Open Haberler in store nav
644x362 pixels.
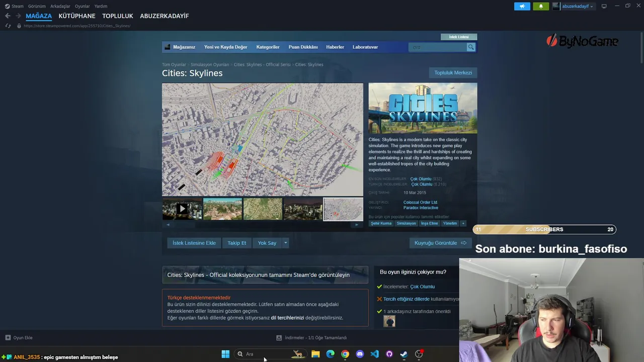tap(335, 47)
